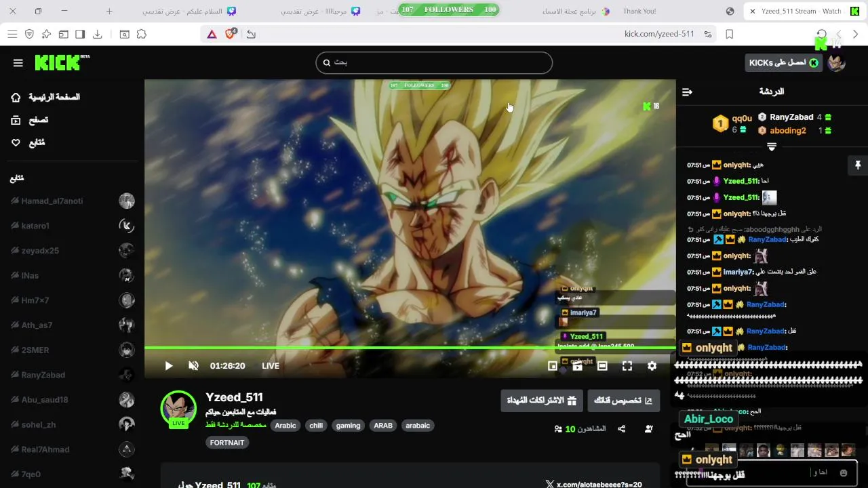Open the Brave rewards triangle icon

point(212,34)
